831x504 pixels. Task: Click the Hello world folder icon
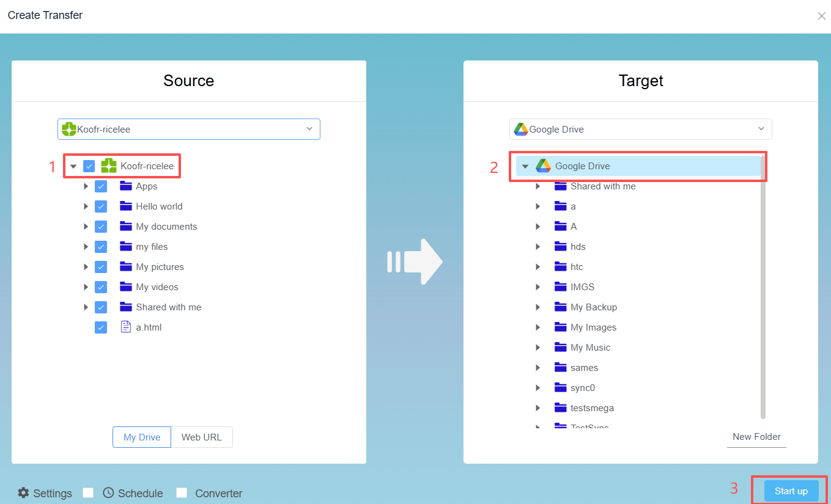(x=126, y=206)
